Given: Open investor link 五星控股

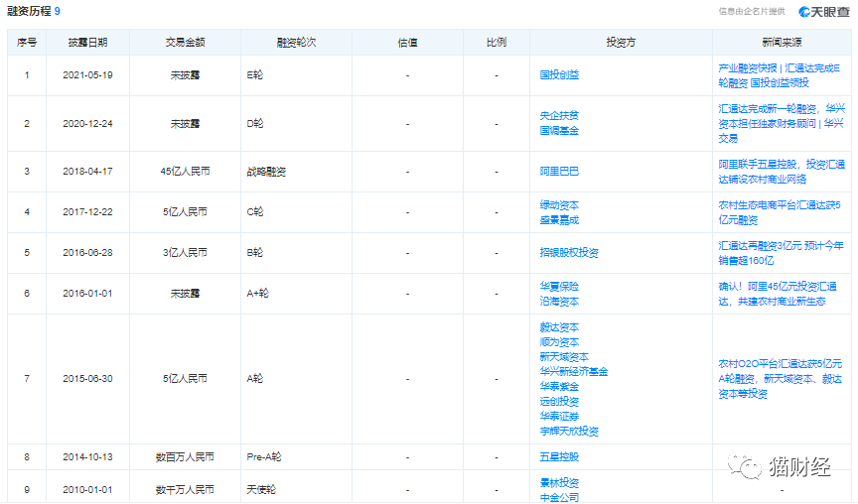Looking at the screenshot, I should coord(559,456).
